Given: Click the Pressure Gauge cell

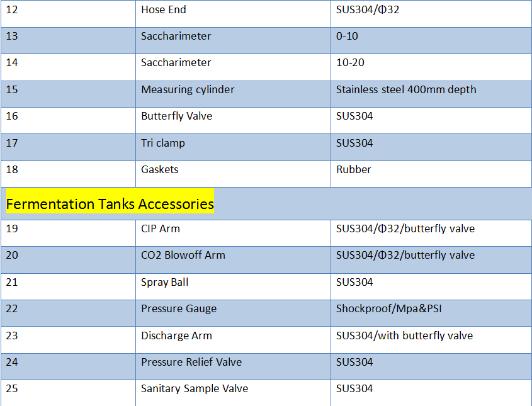Looking at the screenshot, I should 179,309.
